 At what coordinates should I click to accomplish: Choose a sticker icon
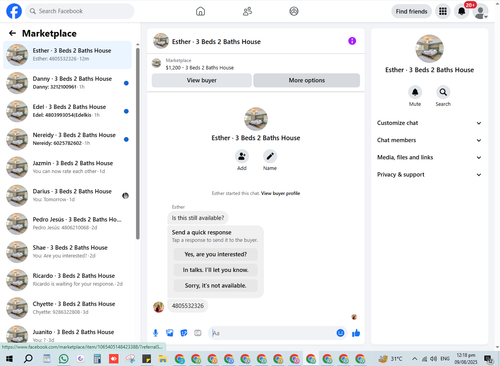(184, 333)
